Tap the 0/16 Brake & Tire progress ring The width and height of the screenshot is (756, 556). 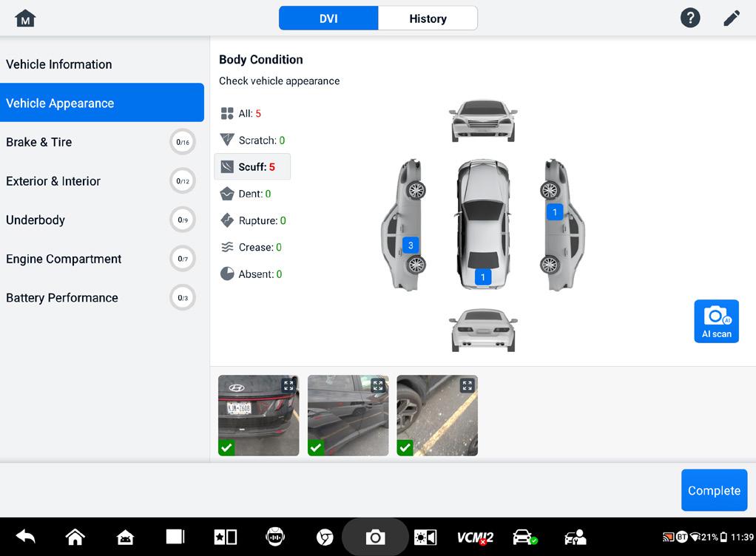tap(183, 142)
